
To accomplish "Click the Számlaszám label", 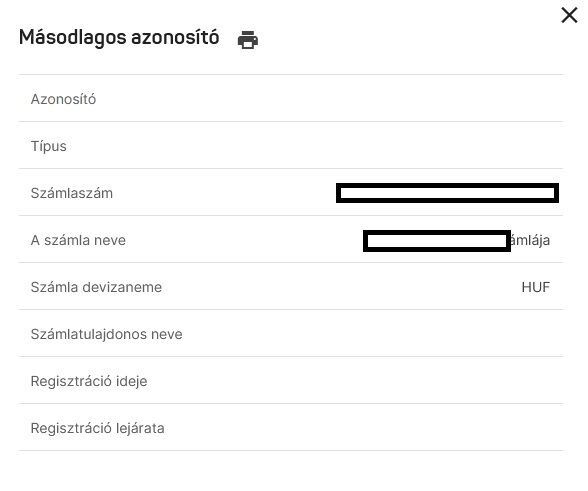I will tap(72, 193).
